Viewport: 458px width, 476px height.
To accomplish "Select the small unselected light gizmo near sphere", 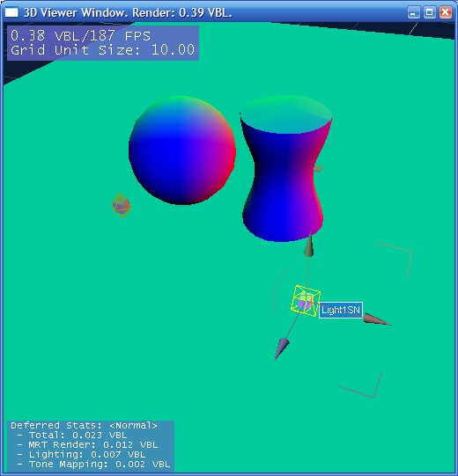I will coord(122,206).
